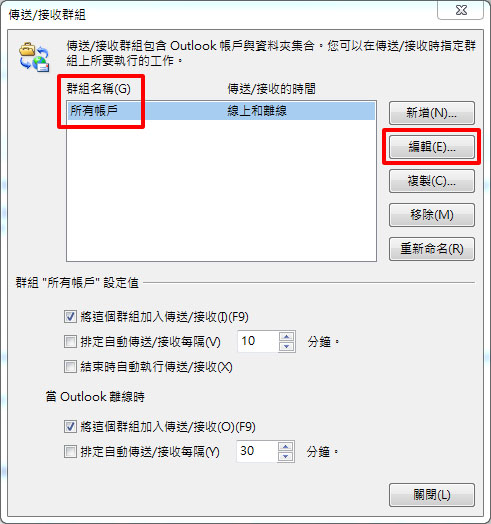Increase the 30 minute offline interval

point(285,446)
